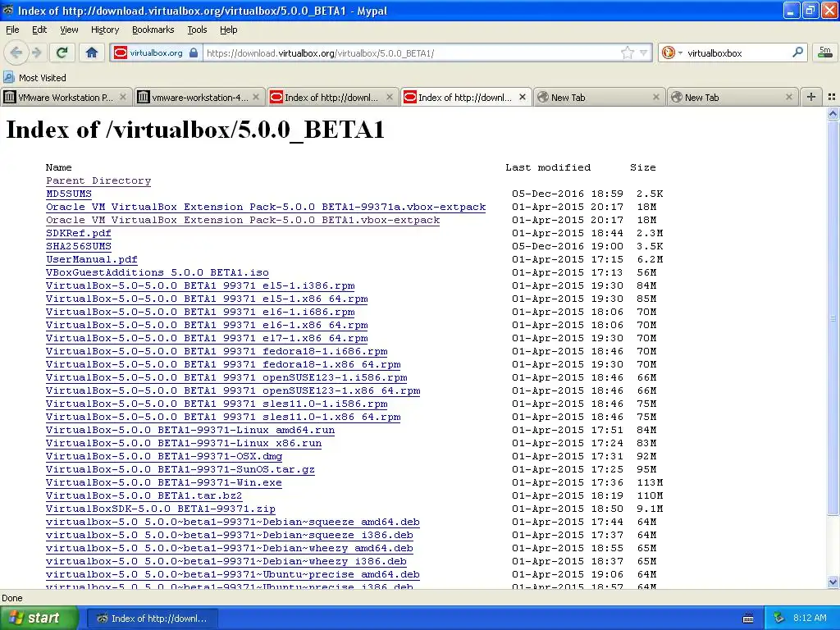The width and height of the screenshot is (840, 630).
Task: Download the SunOS.tar.gz archive
Action: point(180,469)
